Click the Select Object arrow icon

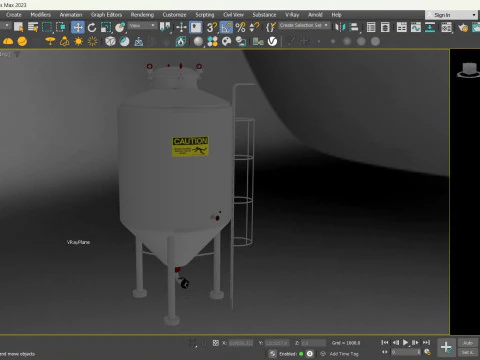[x=19, y=27]
